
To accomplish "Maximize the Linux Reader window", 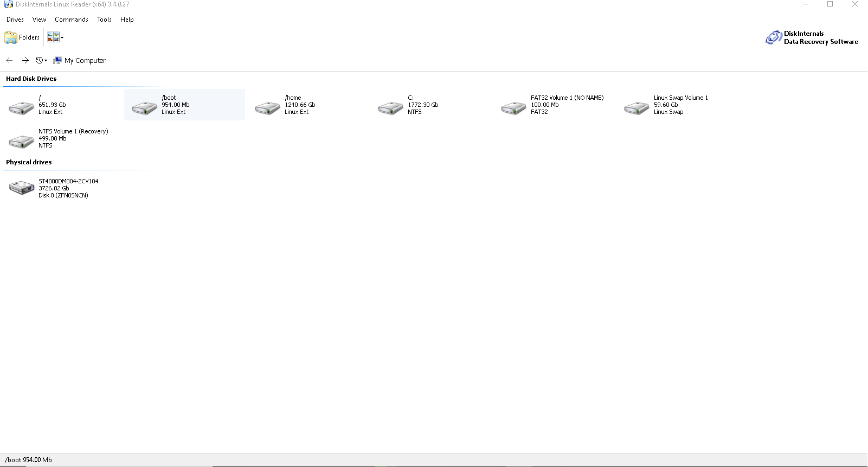I will point(830,4).
